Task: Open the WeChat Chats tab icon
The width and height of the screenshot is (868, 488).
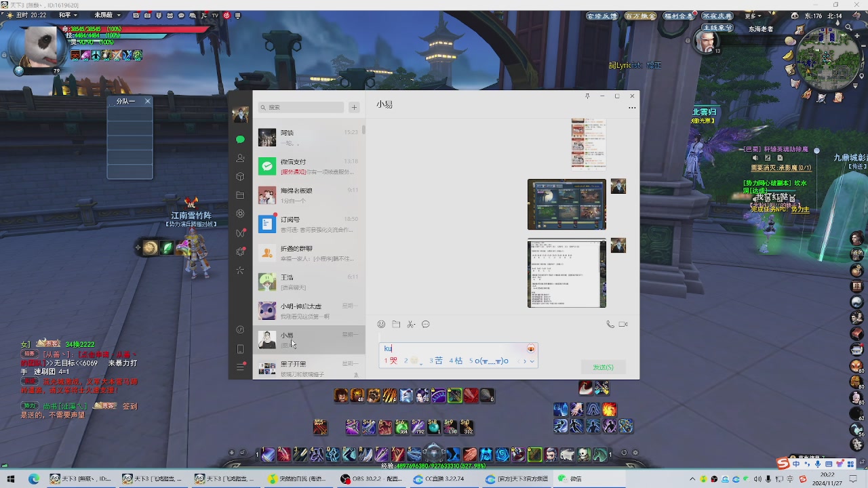Action: tap(240, 139)
